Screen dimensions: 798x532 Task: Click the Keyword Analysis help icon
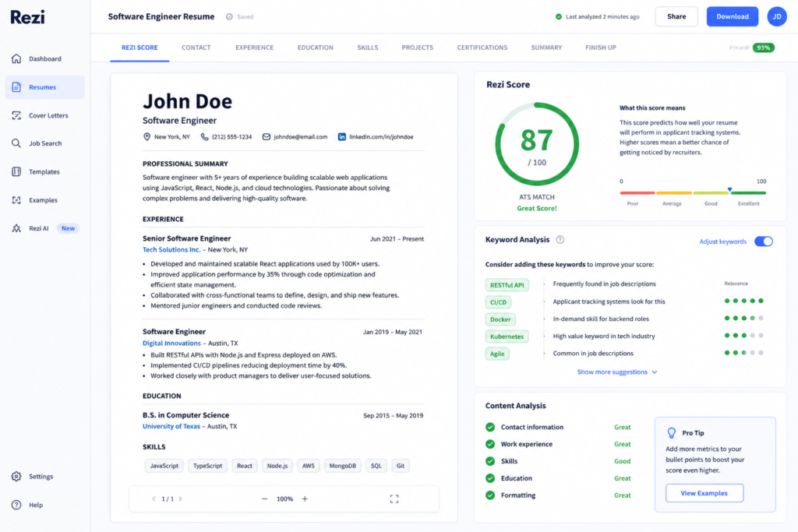pyautogui.click(x=560, y=240)
